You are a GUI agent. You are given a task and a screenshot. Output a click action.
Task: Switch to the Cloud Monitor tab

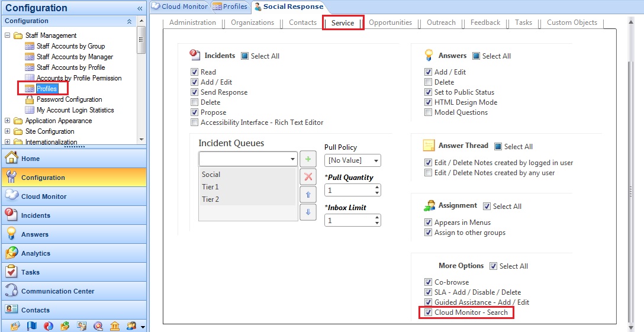pos(180,7)
